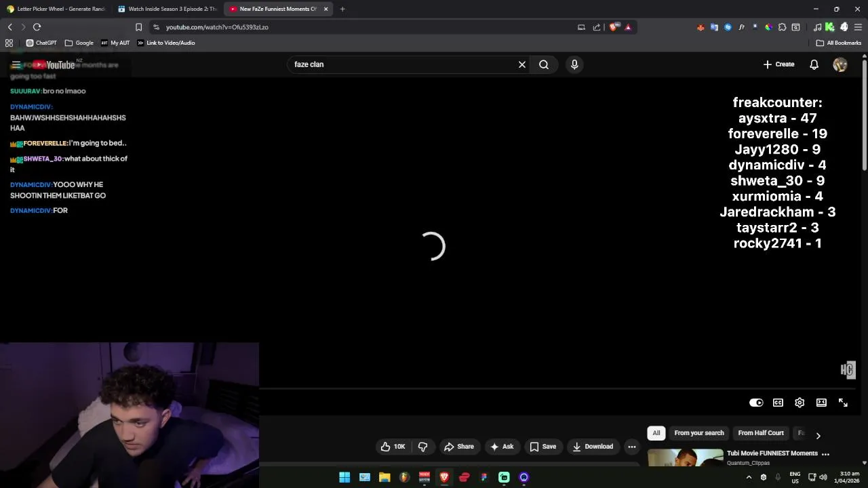
Task: Go back in browser history
Action: (9, 27)
